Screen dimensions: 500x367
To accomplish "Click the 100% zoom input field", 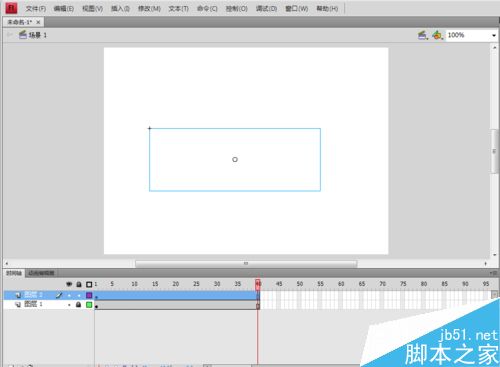I will [468, 35].
